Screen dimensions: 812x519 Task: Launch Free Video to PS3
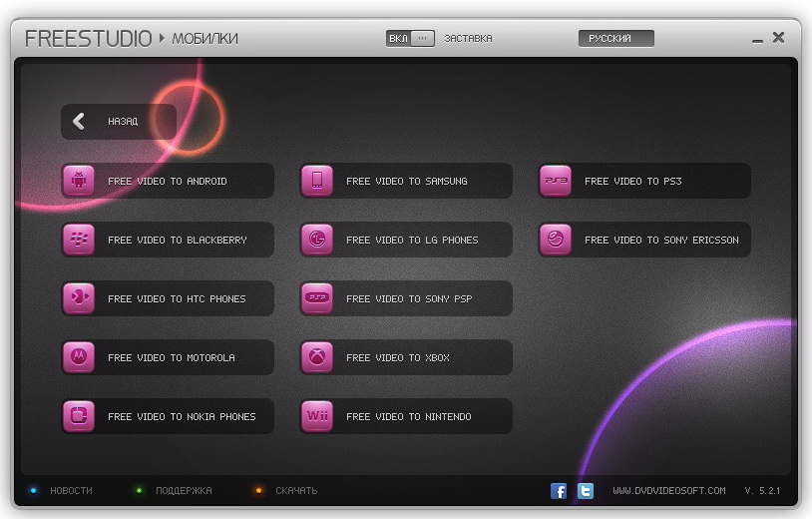pyautogui.click(x=644, y=181)
